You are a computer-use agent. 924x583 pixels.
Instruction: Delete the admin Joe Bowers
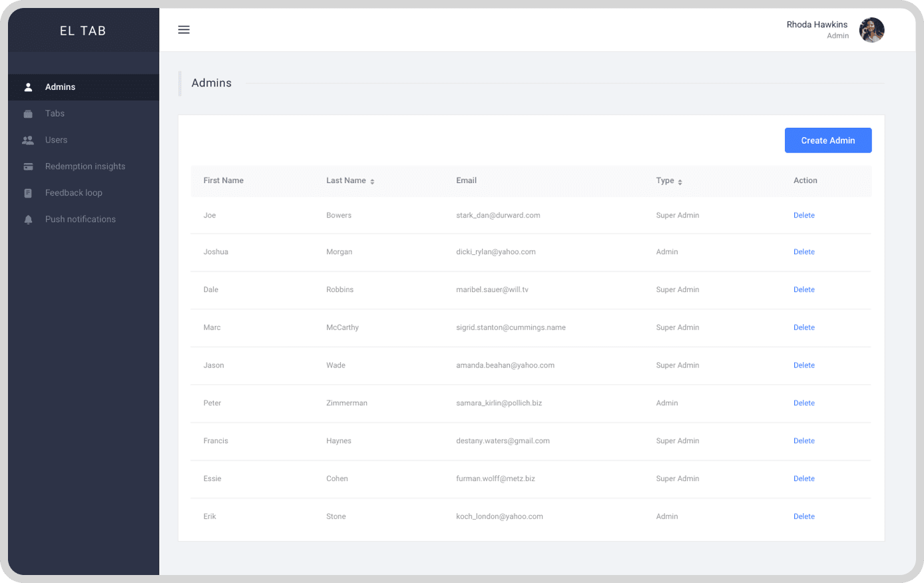click(x=804, y=216)
